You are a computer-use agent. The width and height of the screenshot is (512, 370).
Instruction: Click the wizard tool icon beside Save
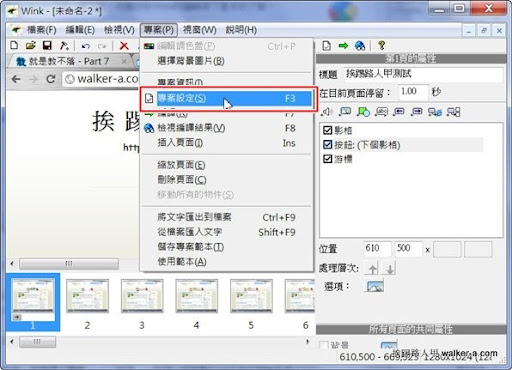(x=64, y=45)
